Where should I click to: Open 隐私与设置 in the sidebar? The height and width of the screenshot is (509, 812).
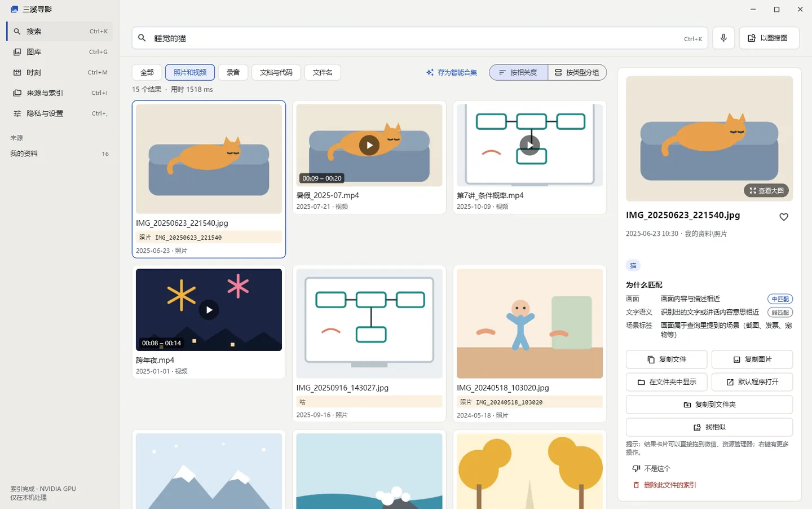point(60,113)
